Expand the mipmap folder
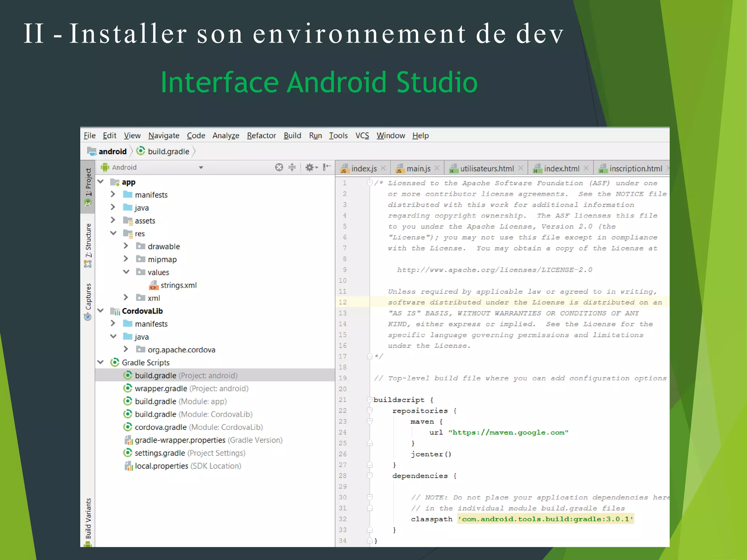This screenshot has width=747, height=560. (126, 258)
